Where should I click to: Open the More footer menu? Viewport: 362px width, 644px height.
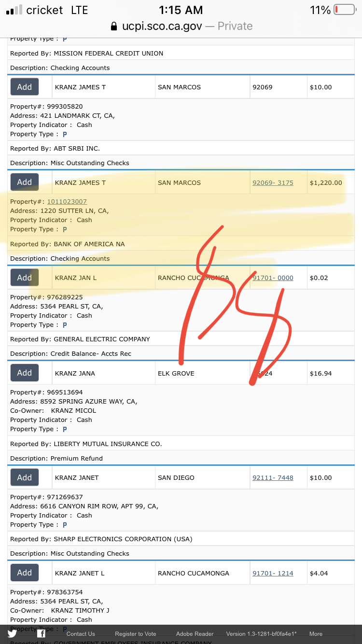(316, 634)
